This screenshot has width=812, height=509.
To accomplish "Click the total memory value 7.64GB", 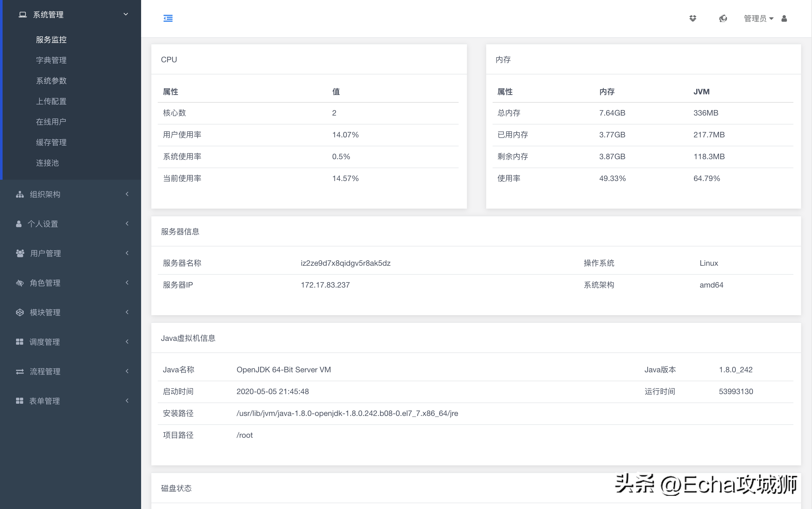I will point(612,113).
